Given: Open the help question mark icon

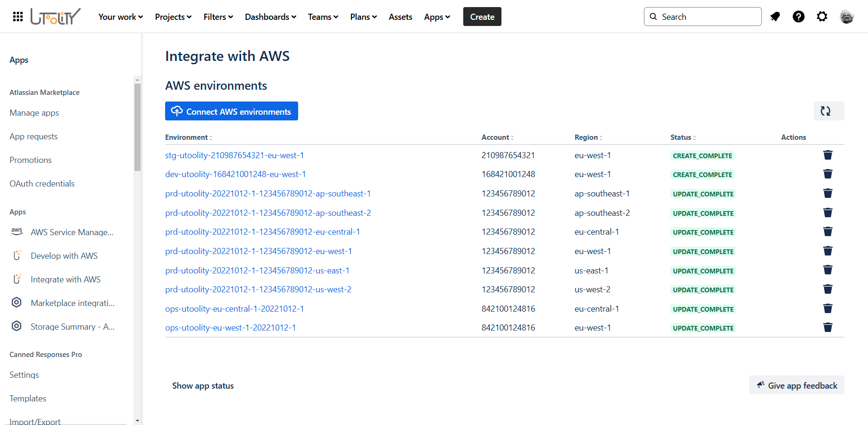Looking at the screenshot, I should click(x=799, y=17).
